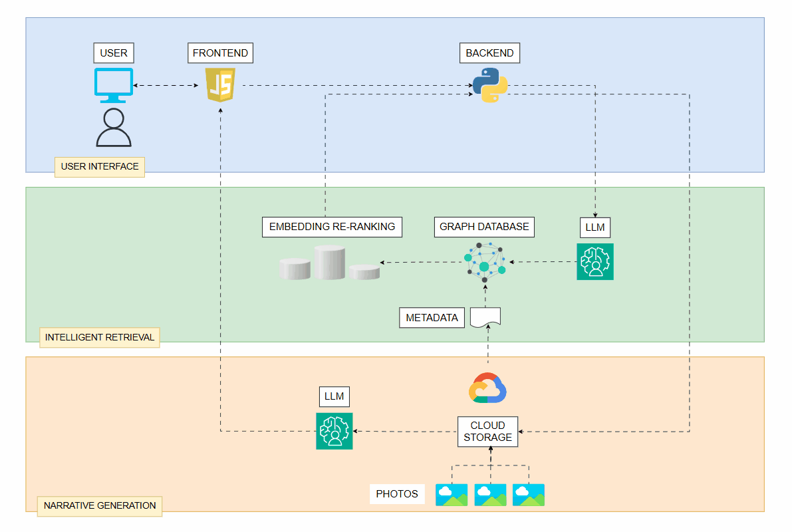This screenshot has width=792, height=532.
Task: Click the Google Cloud logo icon
Action: point(487,388)
